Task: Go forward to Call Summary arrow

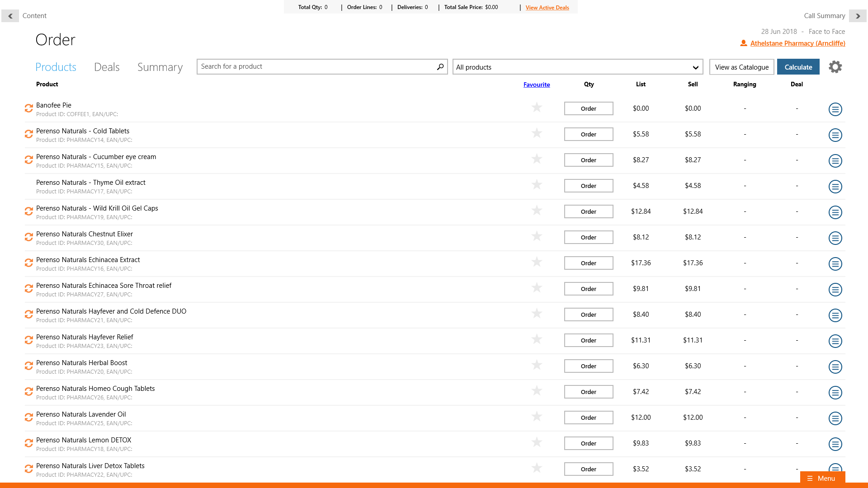Action: point(858,16)
